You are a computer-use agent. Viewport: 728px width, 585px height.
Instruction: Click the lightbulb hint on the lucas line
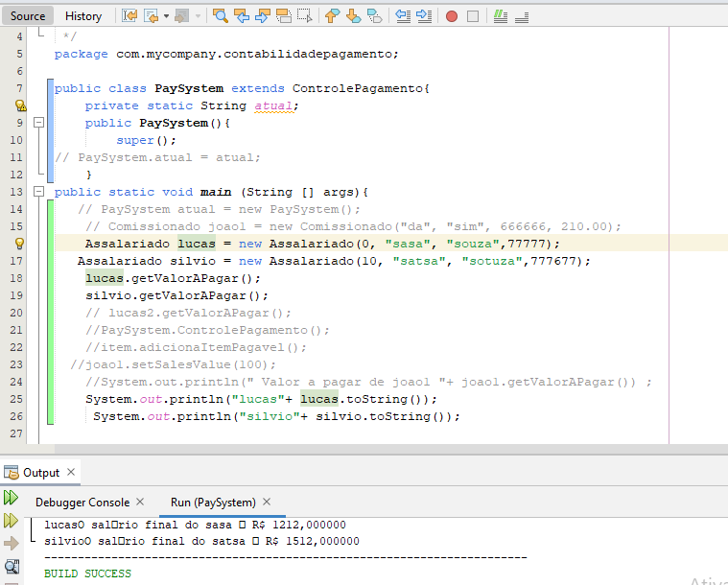click(19, 244)
